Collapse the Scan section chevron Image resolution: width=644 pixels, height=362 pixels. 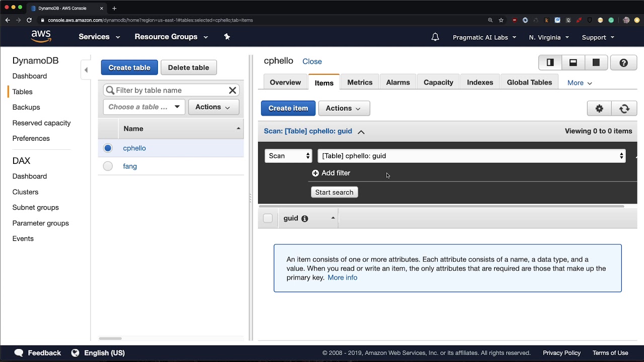coord(361,132)
